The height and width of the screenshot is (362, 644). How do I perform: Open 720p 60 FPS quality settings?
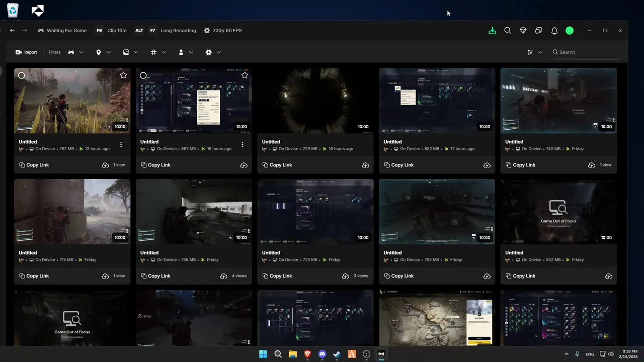click(x=223, y=31)
